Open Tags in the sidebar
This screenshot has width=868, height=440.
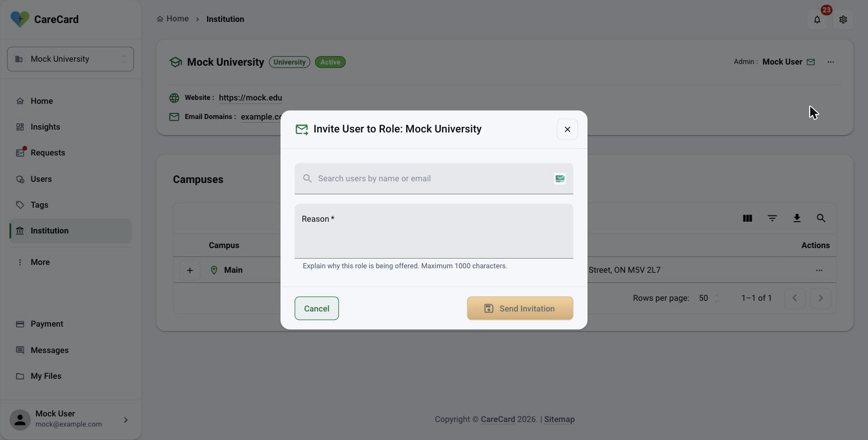point(71,205)
